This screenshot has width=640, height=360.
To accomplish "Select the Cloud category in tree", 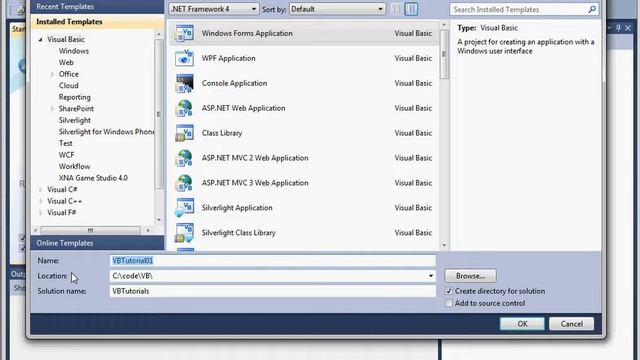I will click(69, 86).
